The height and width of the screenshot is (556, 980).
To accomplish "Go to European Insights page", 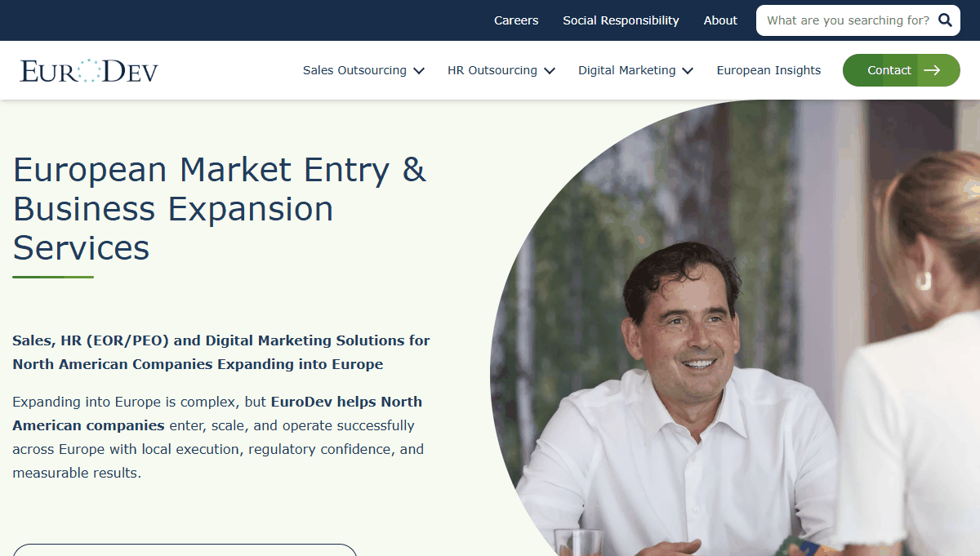I will coord(768,70).
